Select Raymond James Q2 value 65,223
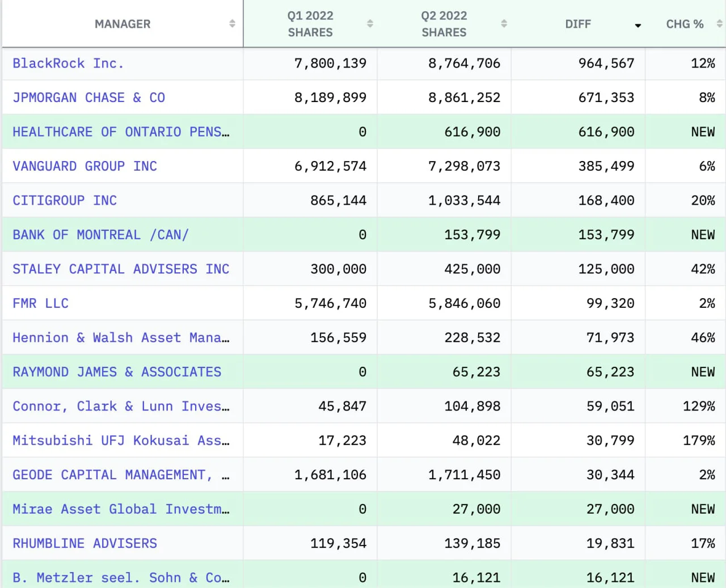 (x=476, y=372)
